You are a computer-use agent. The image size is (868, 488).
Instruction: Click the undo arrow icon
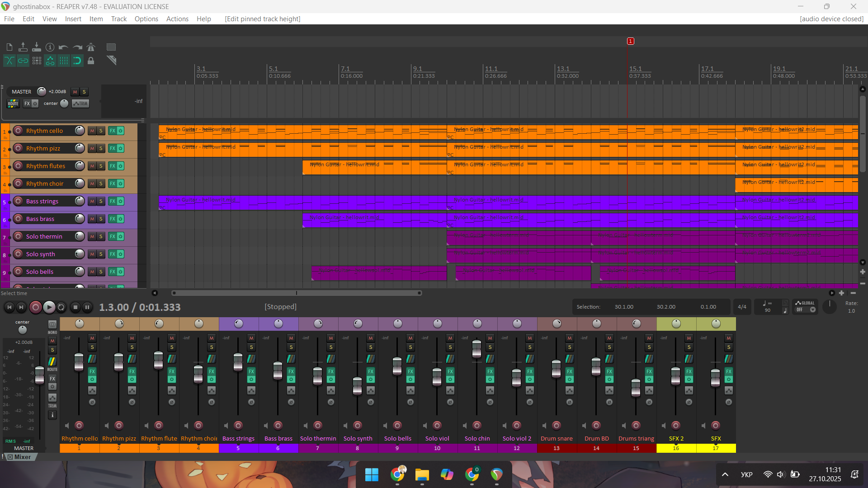pos(63,47)
